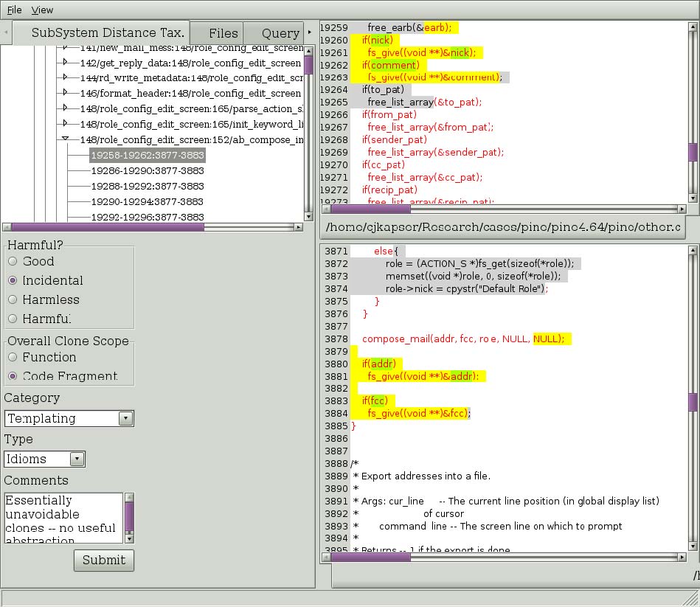Switch to the Query tab
The height and width of the screenshot is (607, 700).
point(274,33)
